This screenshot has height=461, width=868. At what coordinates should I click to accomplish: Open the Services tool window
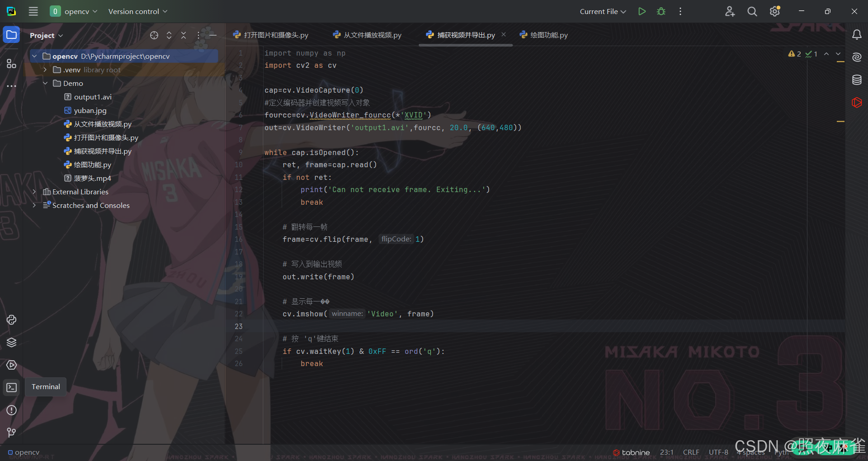(x=11, y=365)
